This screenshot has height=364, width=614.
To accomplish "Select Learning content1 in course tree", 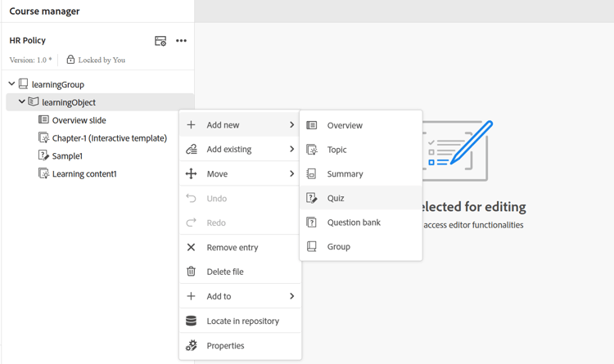I will click(84, 173).
